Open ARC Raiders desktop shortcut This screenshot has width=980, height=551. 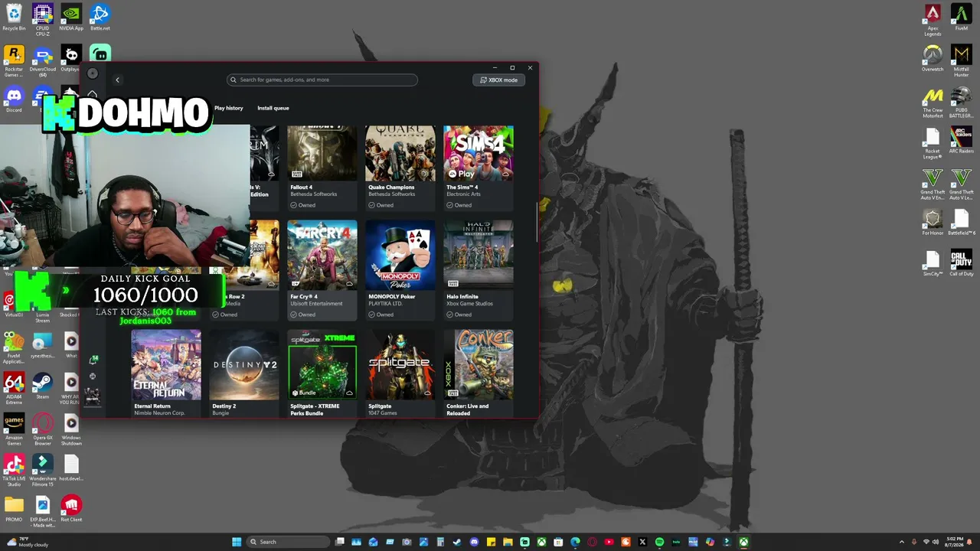962,140
